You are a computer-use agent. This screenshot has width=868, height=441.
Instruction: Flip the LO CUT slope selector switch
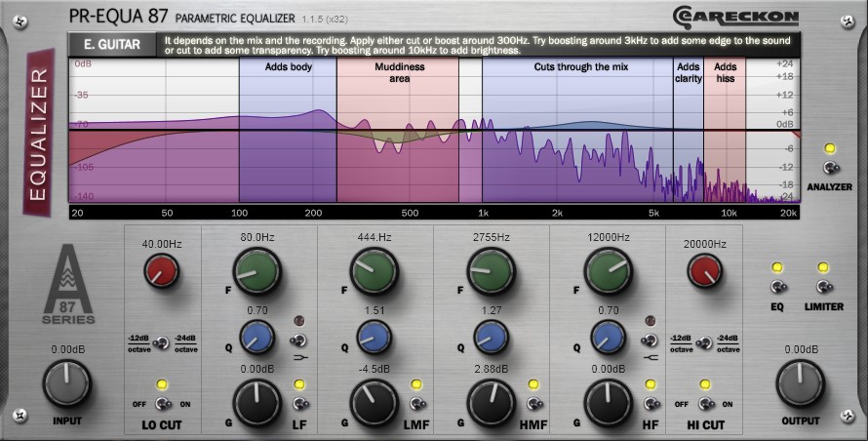(162, 342)
